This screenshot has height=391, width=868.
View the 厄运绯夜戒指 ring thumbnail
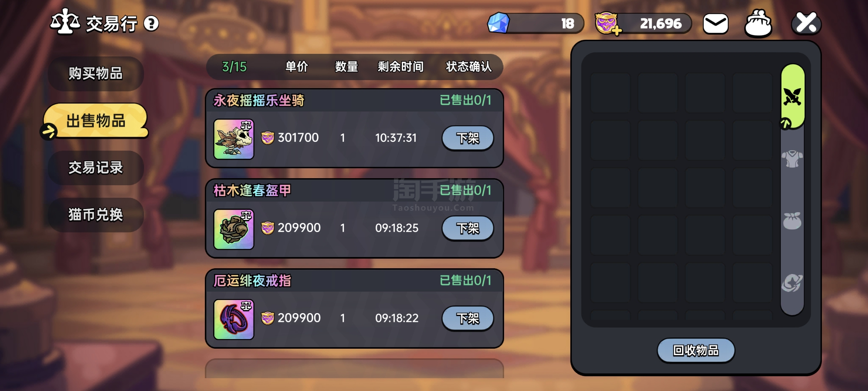coord(234,319)
